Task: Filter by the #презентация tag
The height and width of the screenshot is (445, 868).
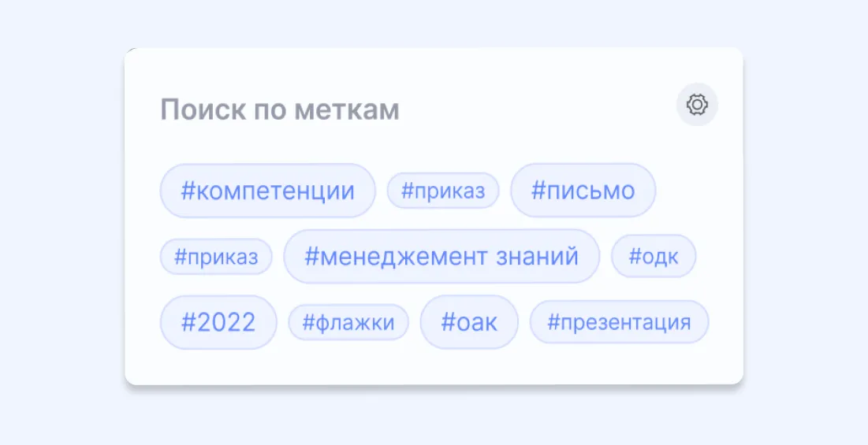Action: click(x=619, y=322)
